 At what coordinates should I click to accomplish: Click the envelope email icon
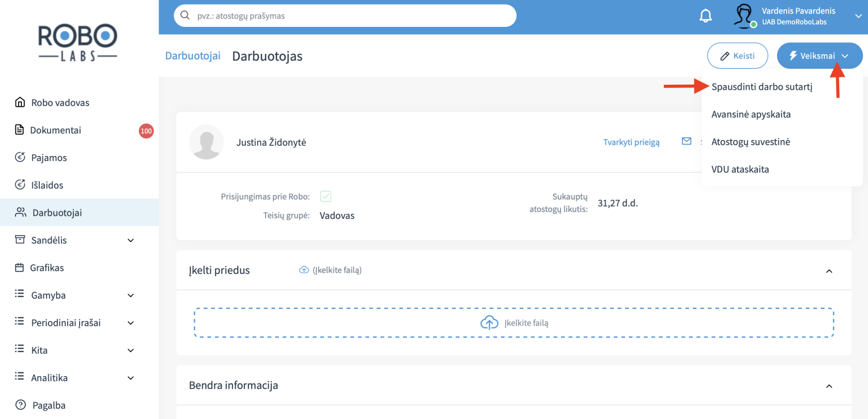click(x=687, y=141)
